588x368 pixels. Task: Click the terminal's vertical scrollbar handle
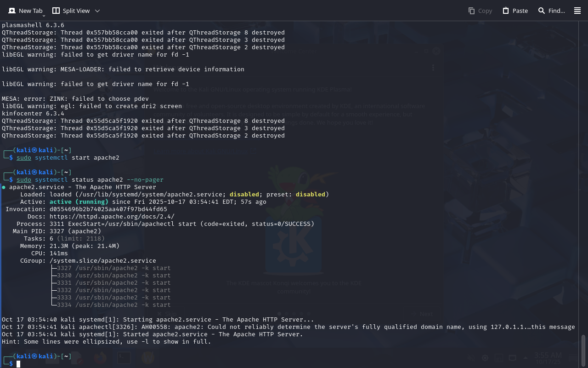[x=583, y=351]
